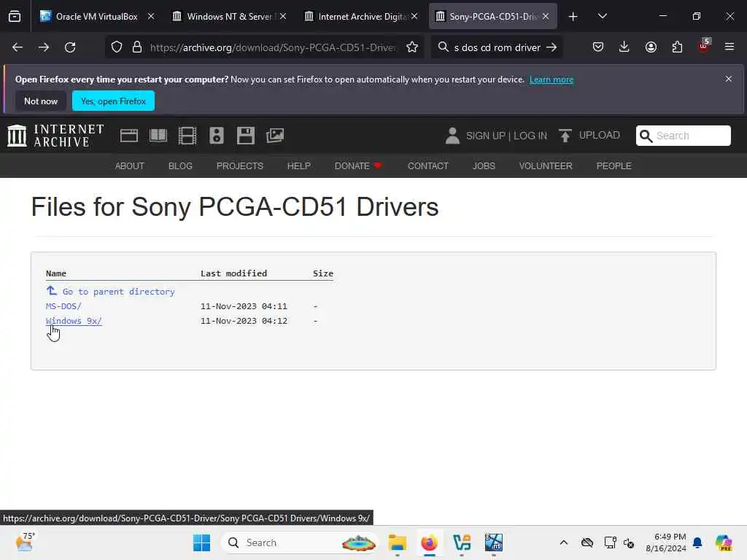Open the ABOUT menu item
Image resolution: width=747 pixels, height=560 pixels.
[x=130, y=166]
